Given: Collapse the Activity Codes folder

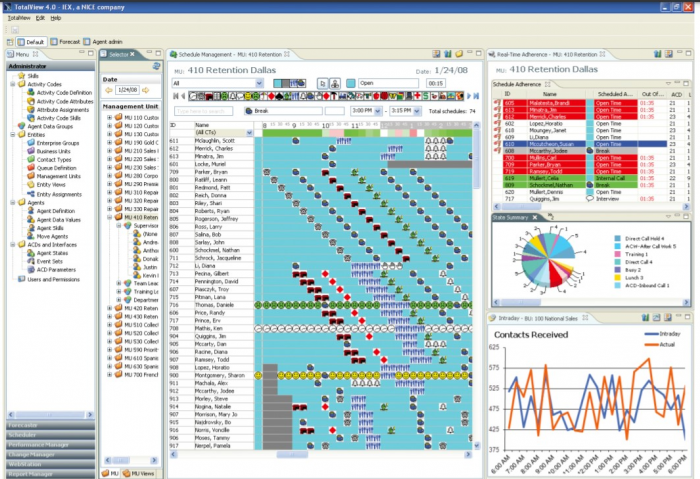Looking at the screenshot, I should tap(12, 84).
